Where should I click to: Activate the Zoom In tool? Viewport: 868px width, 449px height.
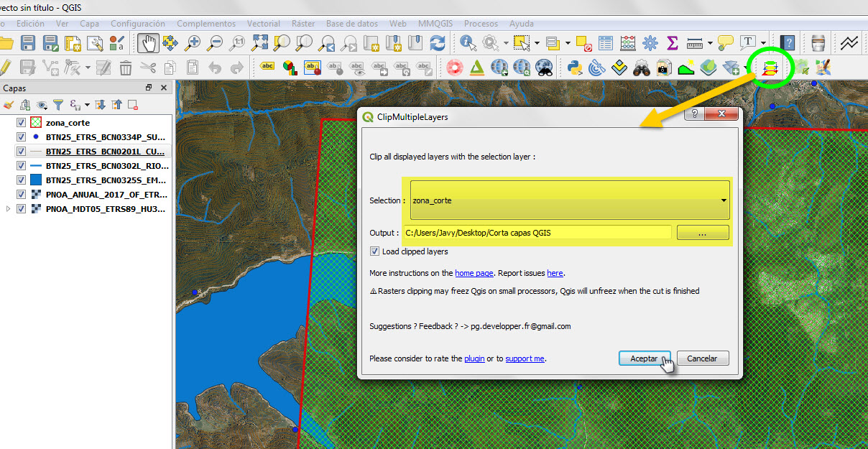[x=193, y=44]
